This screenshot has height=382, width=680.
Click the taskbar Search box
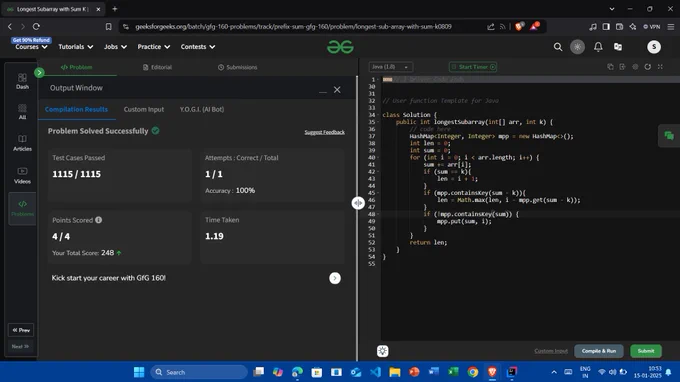(199, 372)
